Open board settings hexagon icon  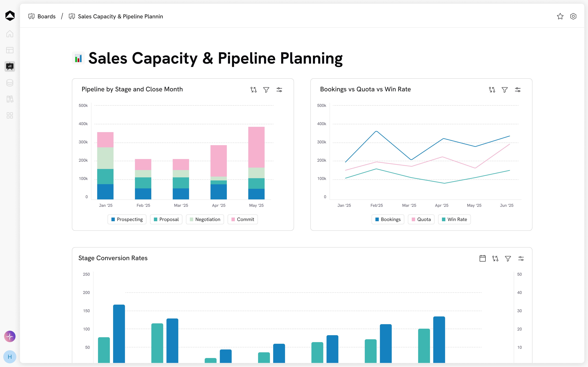(x=573, y=16)
